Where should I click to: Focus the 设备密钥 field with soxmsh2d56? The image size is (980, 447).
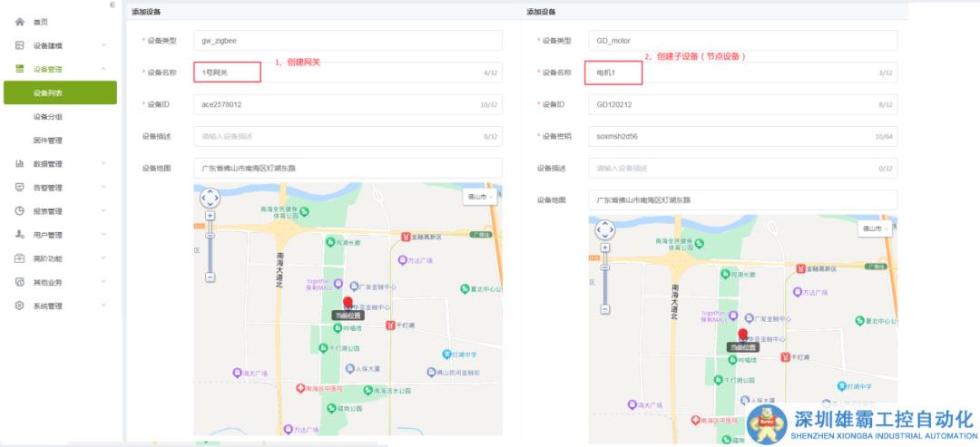[x=740, y=136]
